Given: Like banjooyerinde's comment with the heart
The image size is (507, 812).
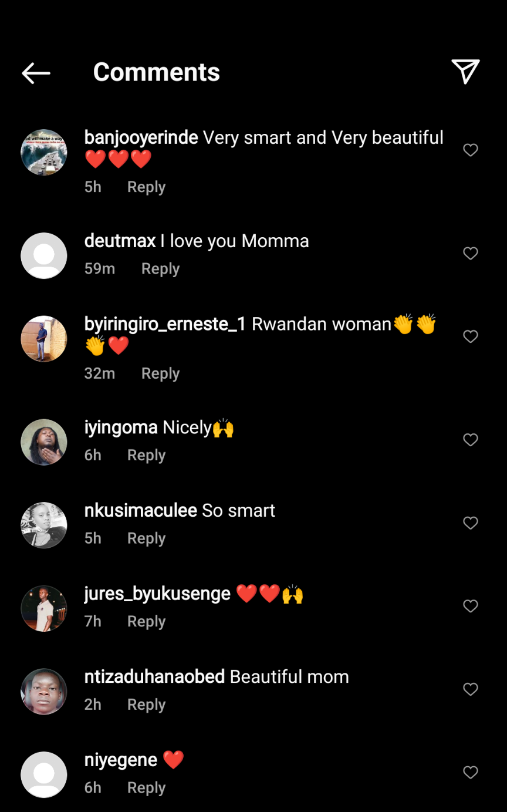Looking at the screenshot, I should coord(471,150).
